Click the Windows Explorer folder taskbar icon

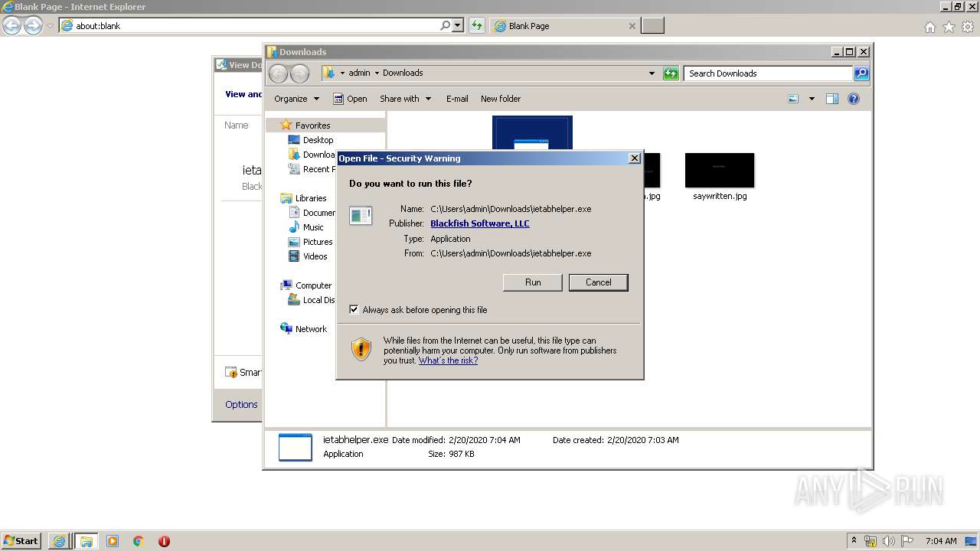point(86,540)
